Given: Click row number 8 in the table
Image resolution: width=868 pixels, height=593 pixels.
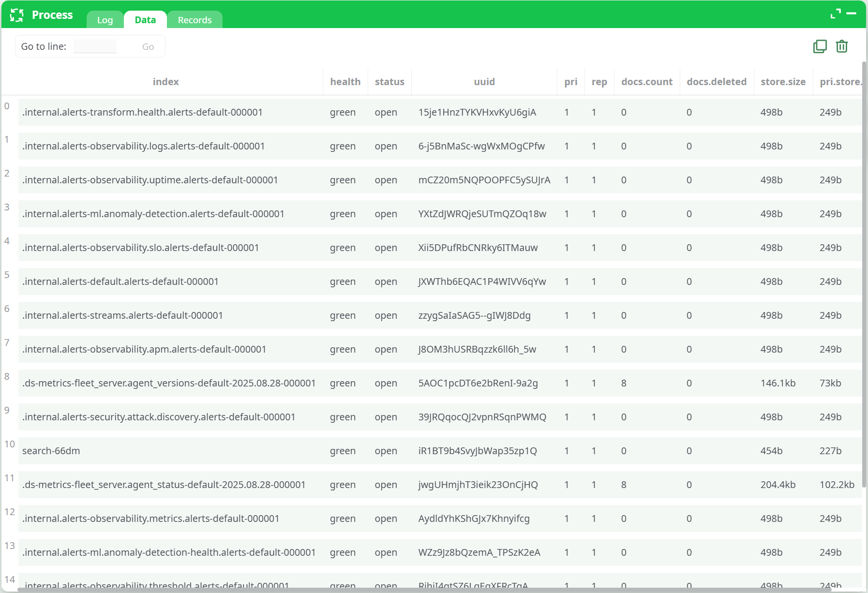Looking at the screenshot, I should click(x=8, y=377).
